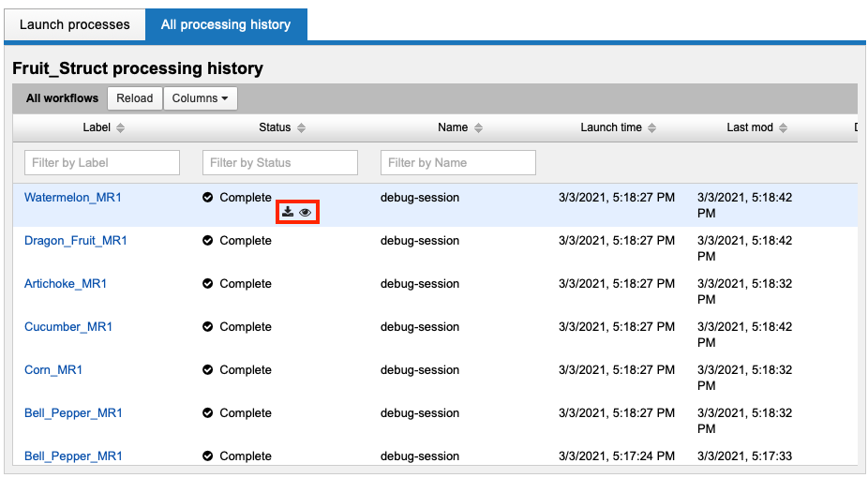Click the eye icon to view Watermelon_MR1 details
The image size is (868, 478).
306,213
